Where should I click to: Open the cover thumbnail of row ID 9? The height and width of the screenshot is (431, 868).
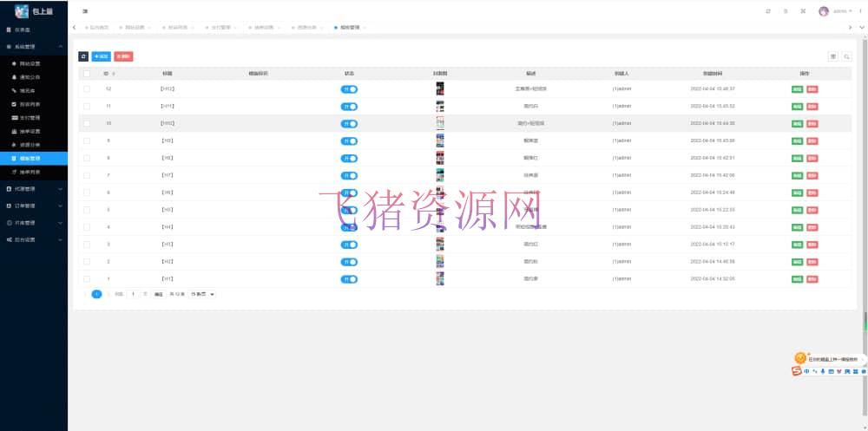[x=440, y=140]
